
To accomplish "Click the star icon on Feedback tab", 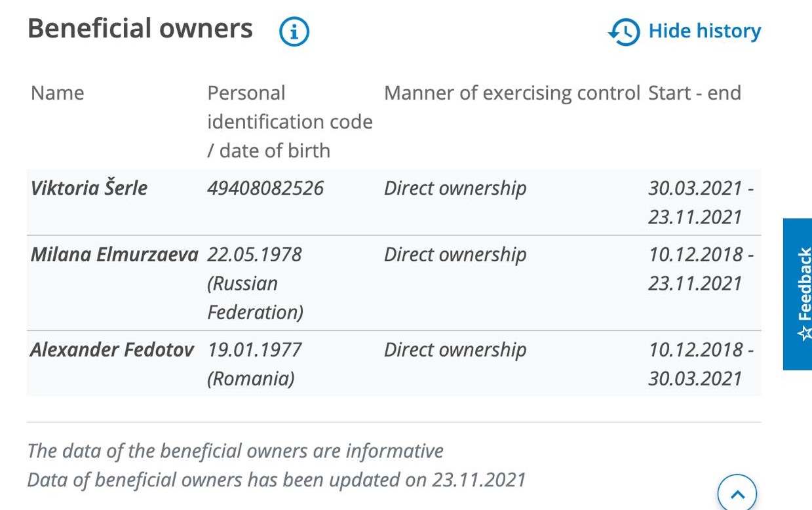I will [804, 333].
